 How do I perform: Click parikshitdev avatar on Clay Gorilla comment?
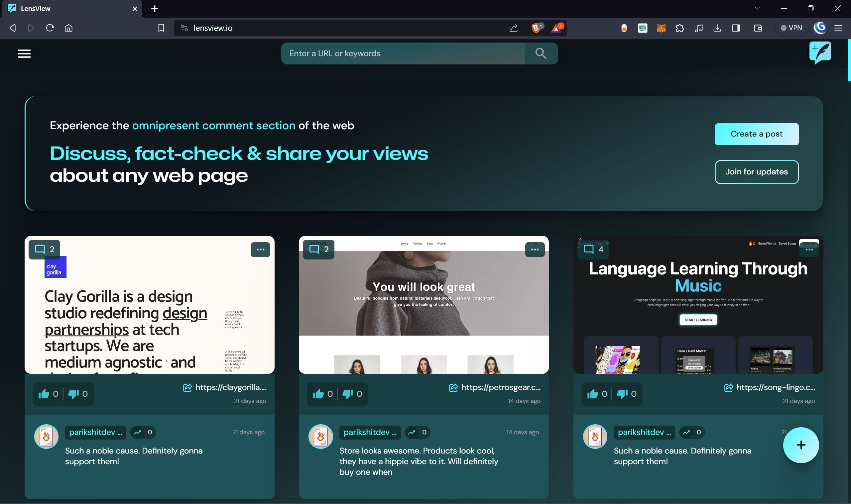(x=46, y=437)
